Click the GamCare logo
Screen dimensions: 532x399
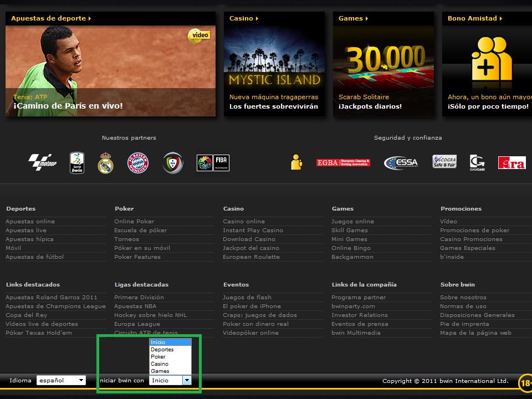click(477, 163)
